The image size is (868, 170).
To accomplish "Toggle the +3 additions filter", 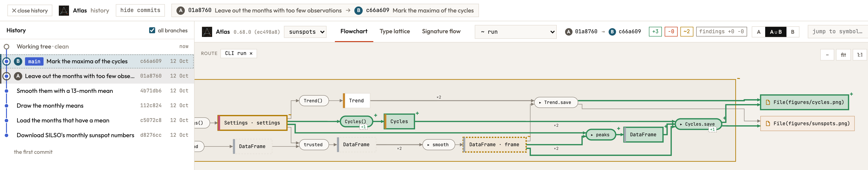I will pyautogui.click(x=655, y=32).
